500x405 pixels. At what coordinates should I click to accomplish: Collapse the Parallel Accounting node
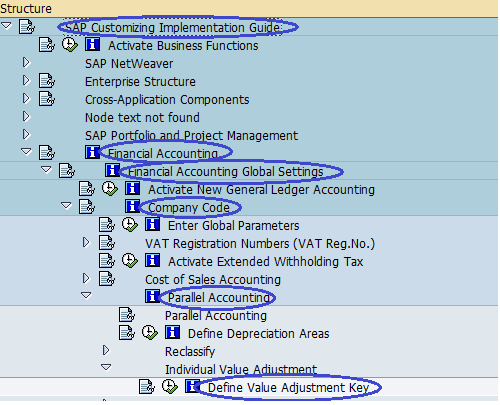tap(86, 295)
